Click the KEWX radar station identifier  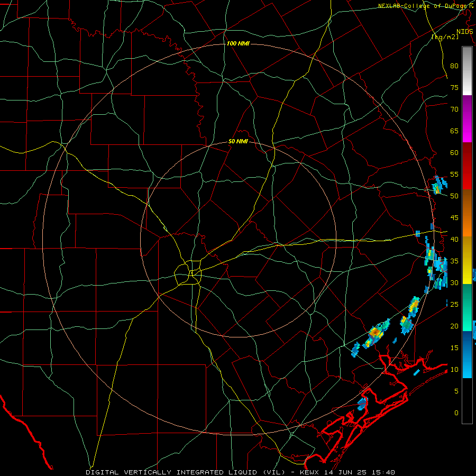point(310,472)
